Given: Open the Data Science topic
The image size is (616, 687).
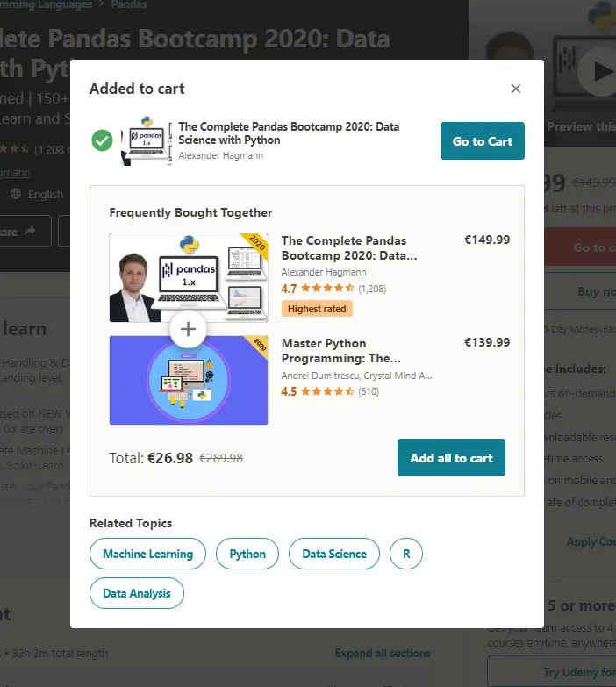Looking at the screenshot, I should [334, 554].
